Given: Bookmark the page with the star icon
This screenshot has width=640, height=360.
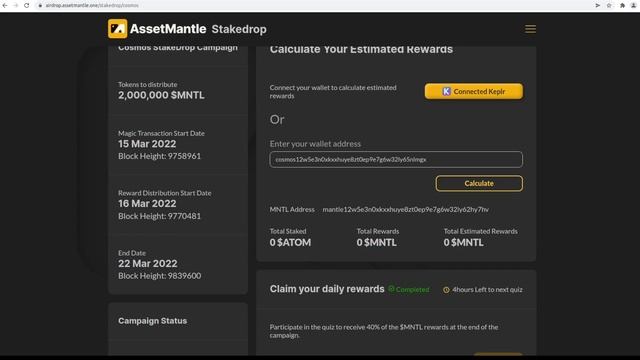Looking at the screenshot, I should (609, 5).
